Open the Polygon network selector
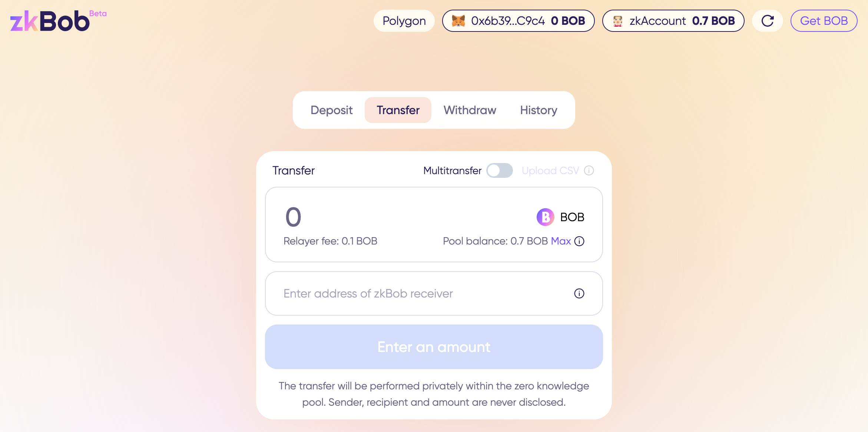 pyautogui.click(x=404, y=21)
